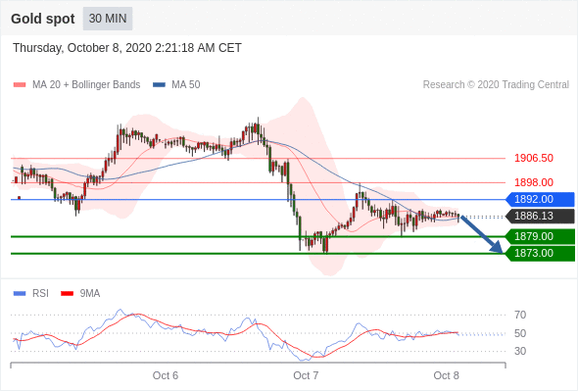
Task: Click the green 1873.00 support price tag
Action: click(540, 254)
